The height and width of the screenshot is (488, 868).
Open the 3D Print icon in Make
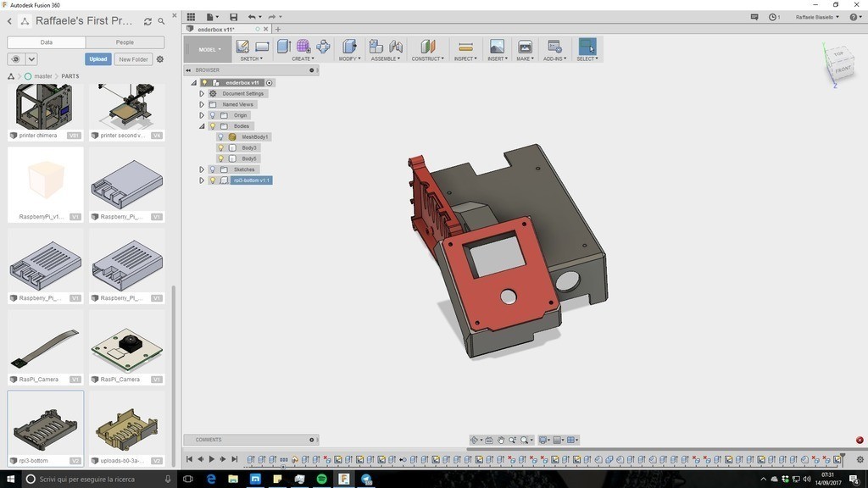[x=525, y=47]
